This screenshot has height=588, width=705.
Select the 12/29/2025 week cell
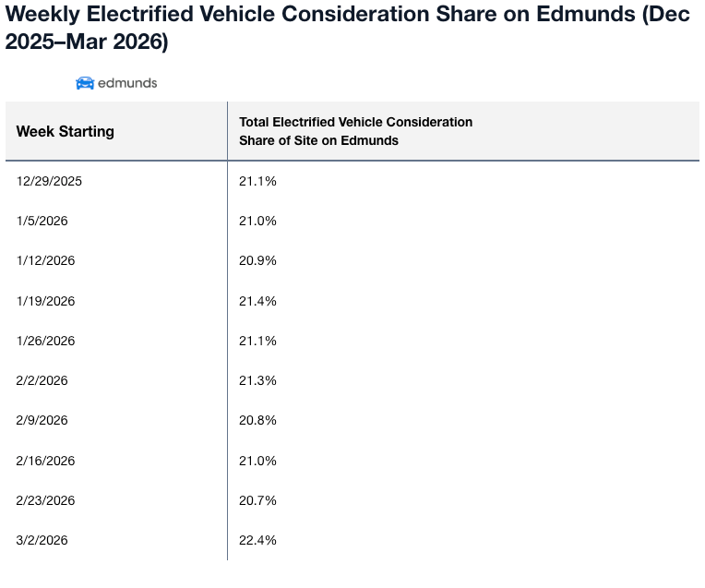(x=50, y=181)
